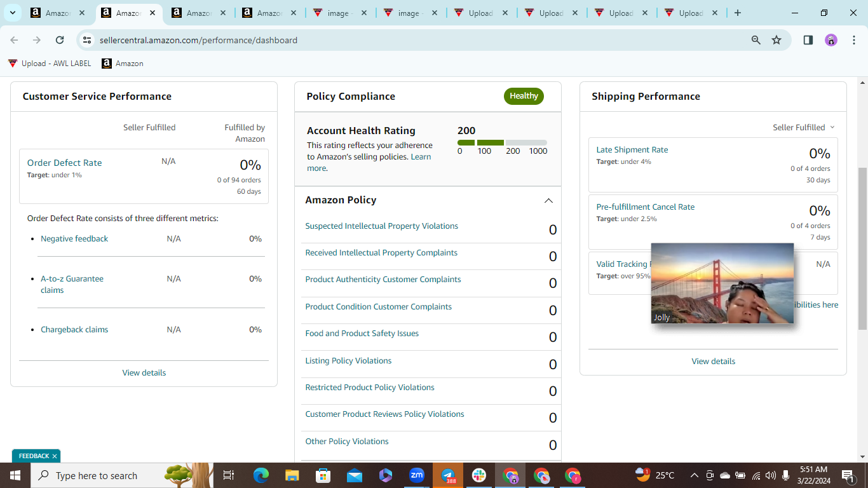868x488 pixels.
Task: Open the Order Defect Rate link
Action: [x=64, y=163]
